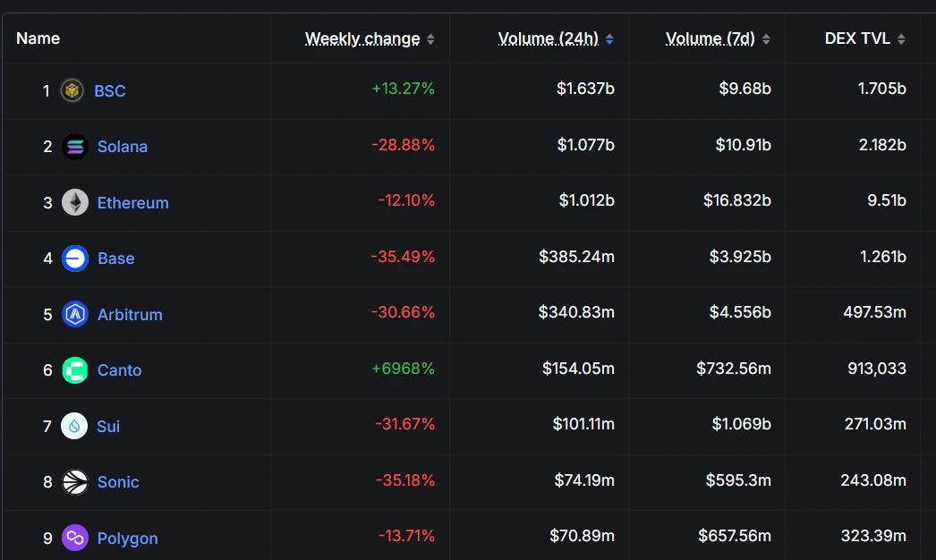Select Base 7d volume $3.925b
Image resolution: width=936 pixels, height=560 pixels.
(740, 256)
